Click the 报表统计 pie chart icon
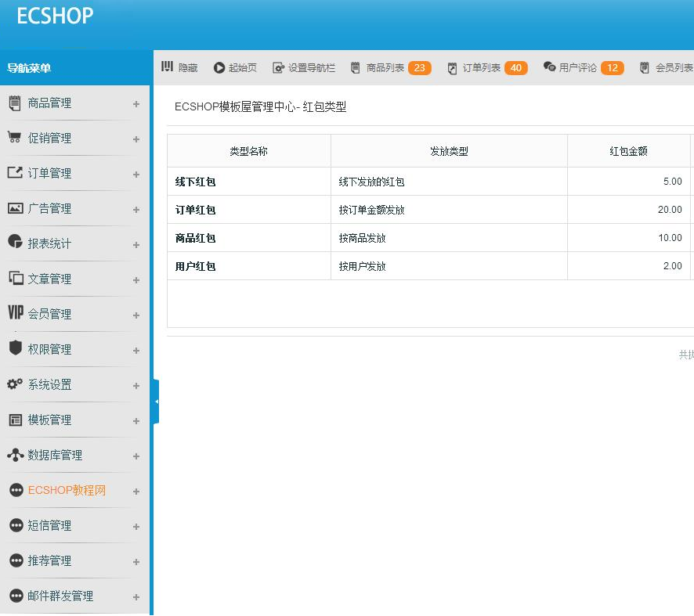This screenshot has height=616, width=694. [15, 241]
